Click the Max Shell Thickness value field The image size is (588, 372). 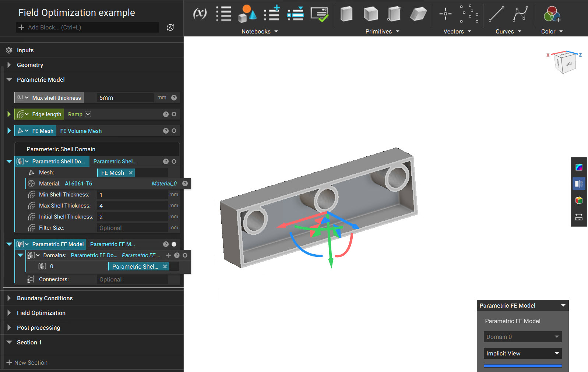[x=133, y=206]
